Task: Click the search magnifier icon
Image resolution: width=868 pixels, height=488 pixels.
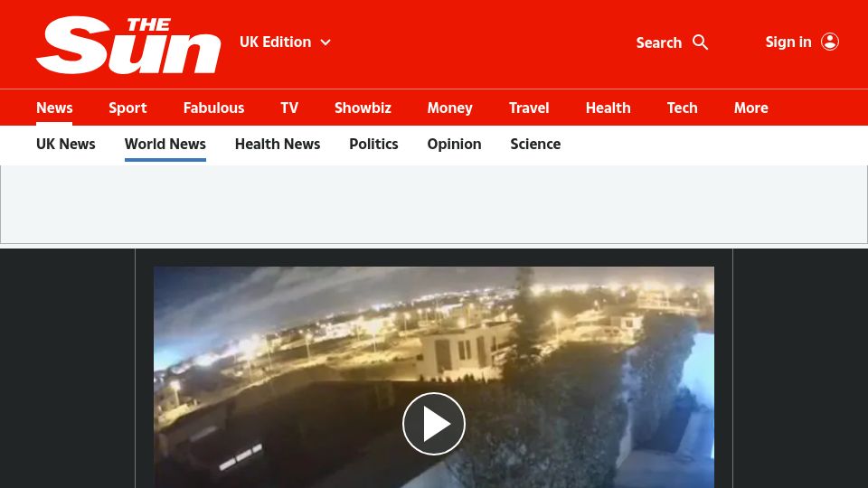Action: pos(700,42)
